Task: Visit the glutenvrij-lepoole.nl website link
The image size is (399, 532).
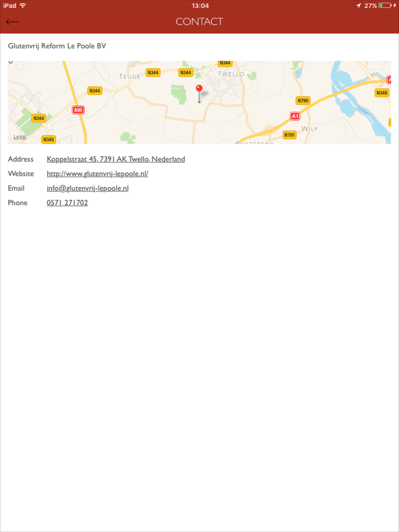Action: tap(97, 174)
